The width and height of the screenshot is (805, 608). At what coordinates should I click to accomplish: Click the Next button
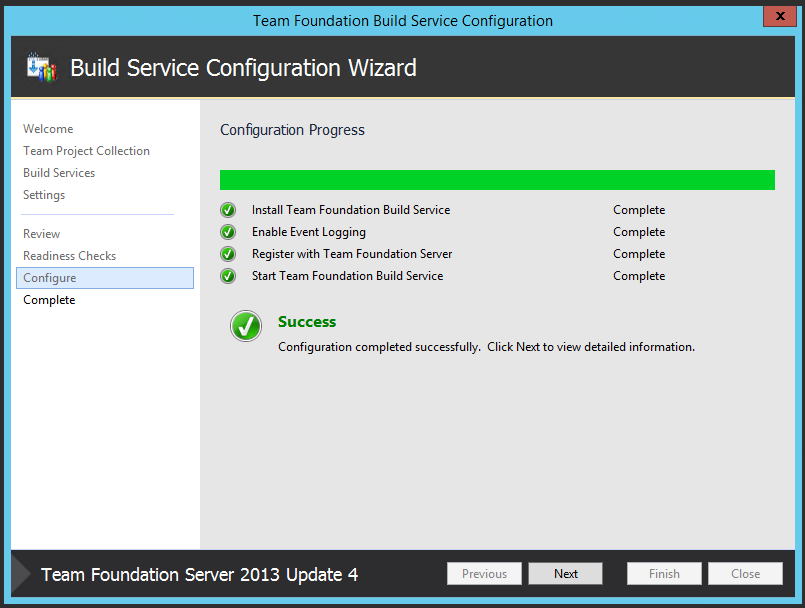tap(565, 574)
